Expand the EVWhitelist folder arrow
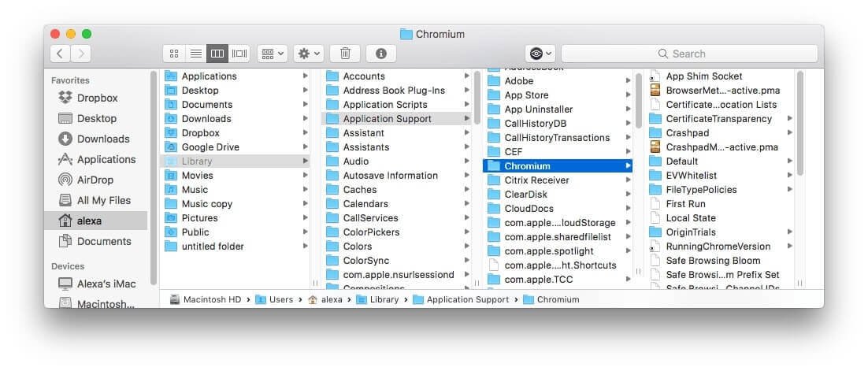The width and height of the screenshot is (868, 371). (x=790, y=176)
